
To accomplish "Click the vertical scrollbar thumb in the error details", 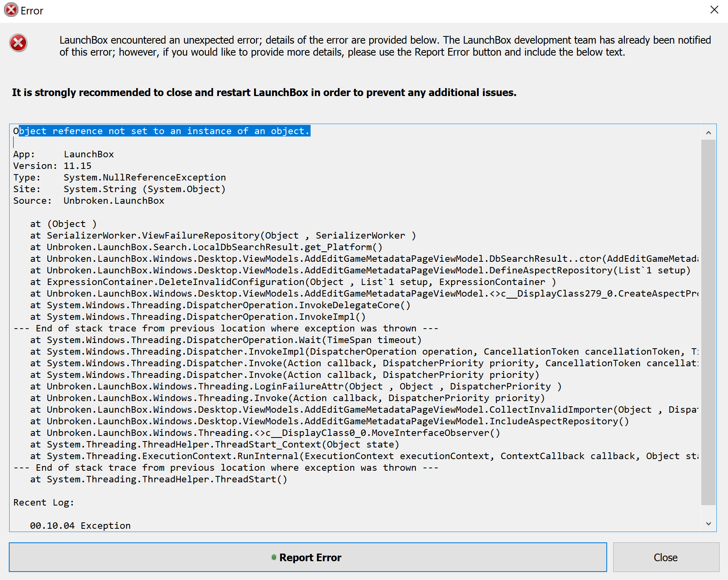I will pos(708,322).
